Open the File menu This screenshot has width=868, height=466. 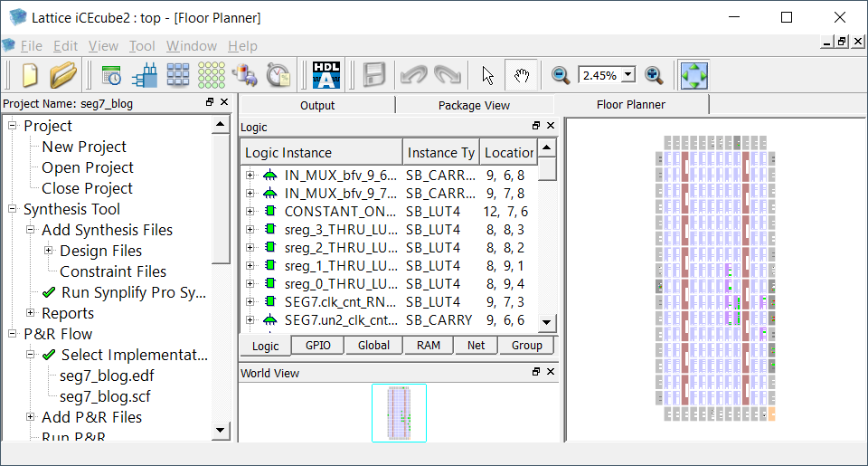[31, 46]
